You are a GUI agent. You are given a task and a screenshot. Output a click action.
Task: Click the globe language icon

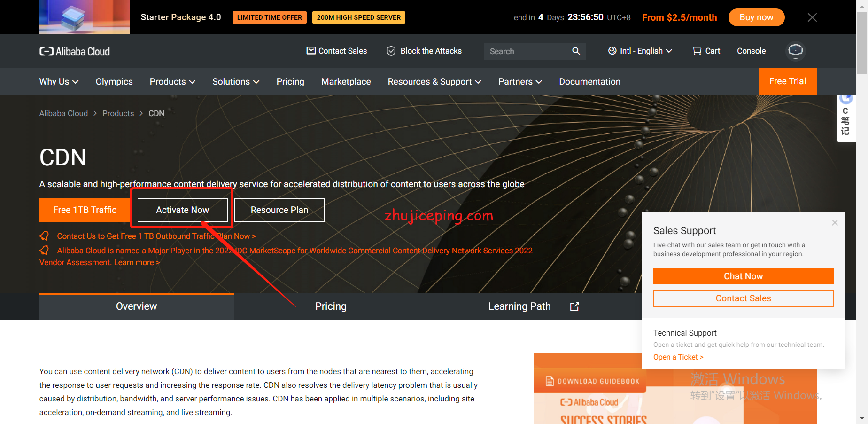tap(612, 51)
